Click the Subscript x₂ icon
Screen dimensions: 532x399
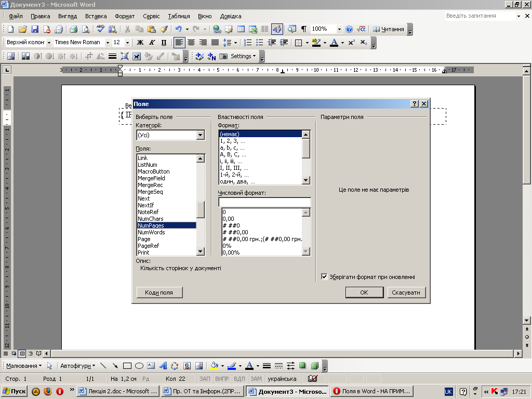coord(363,43)
